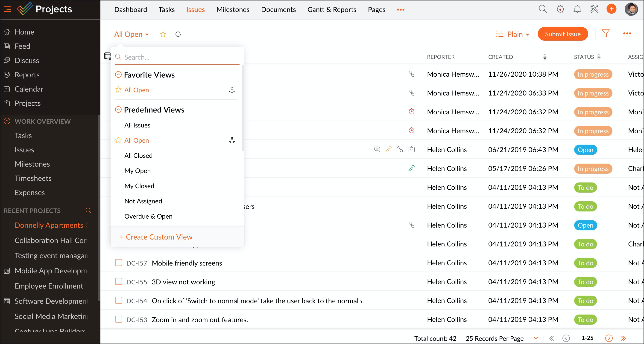Collapse the Predefined Views section
Screen dimensions: 644x344
[x=118, y=110]
